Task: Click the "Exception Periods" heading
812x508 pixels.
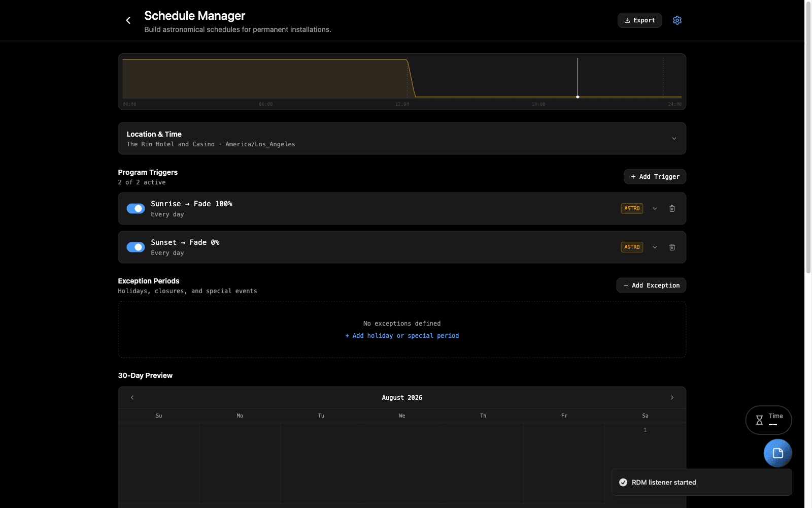Action: pos(149,281)
